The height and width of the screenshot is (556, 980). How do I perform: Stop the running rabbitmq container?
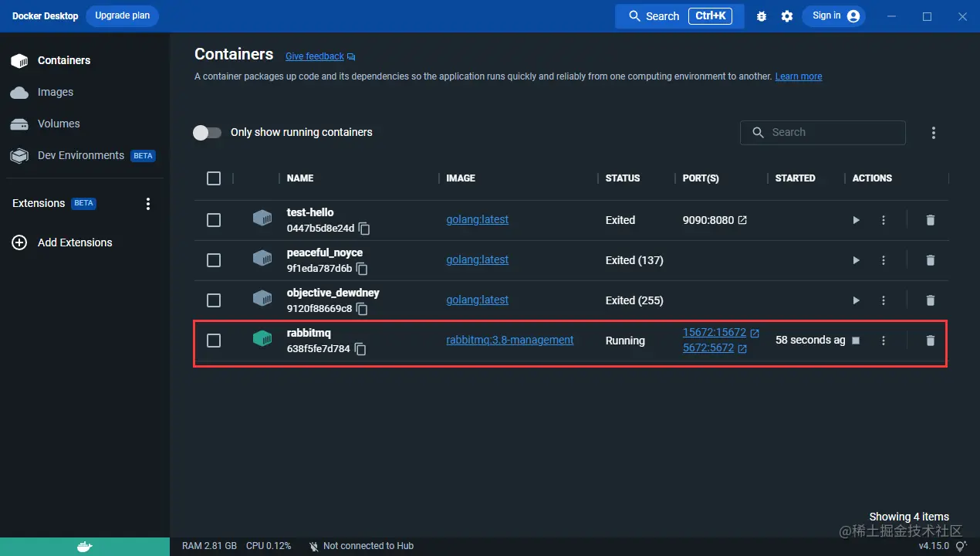click(x=855, y=341)
